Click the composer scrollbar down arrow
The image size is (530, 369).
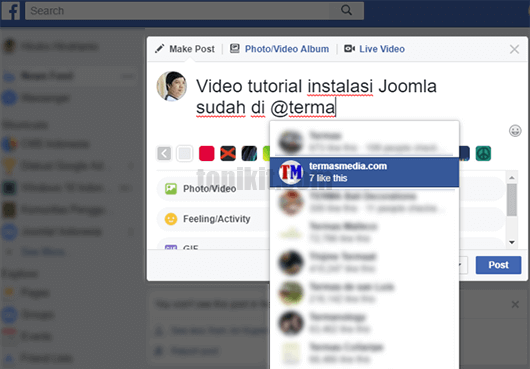512,242
